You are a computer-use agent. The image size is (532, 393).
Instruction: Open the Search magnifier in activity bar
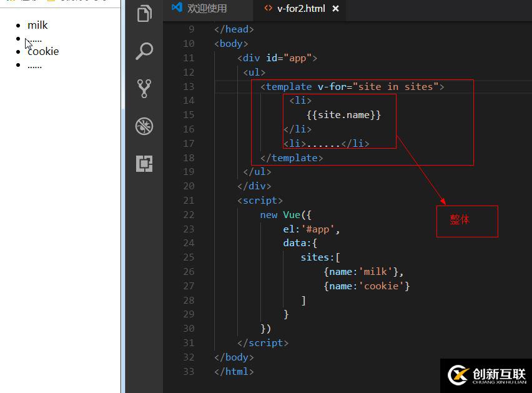[144, 51]
